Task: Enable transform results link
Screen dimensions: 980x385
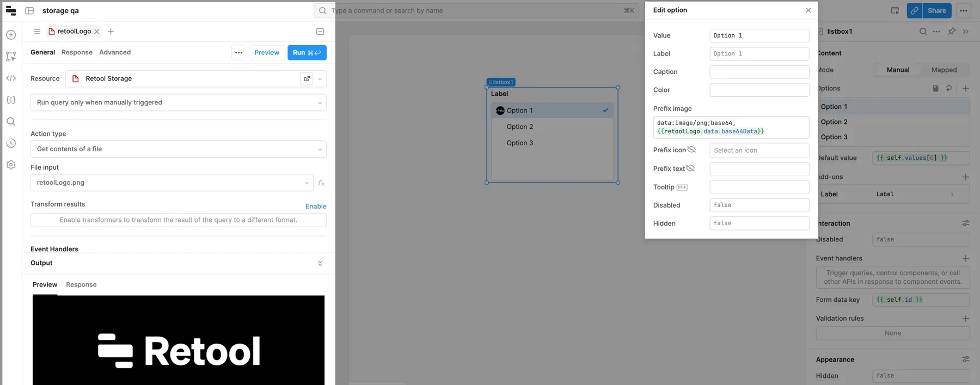Action: pyautogui.click(x=316, y=206)
